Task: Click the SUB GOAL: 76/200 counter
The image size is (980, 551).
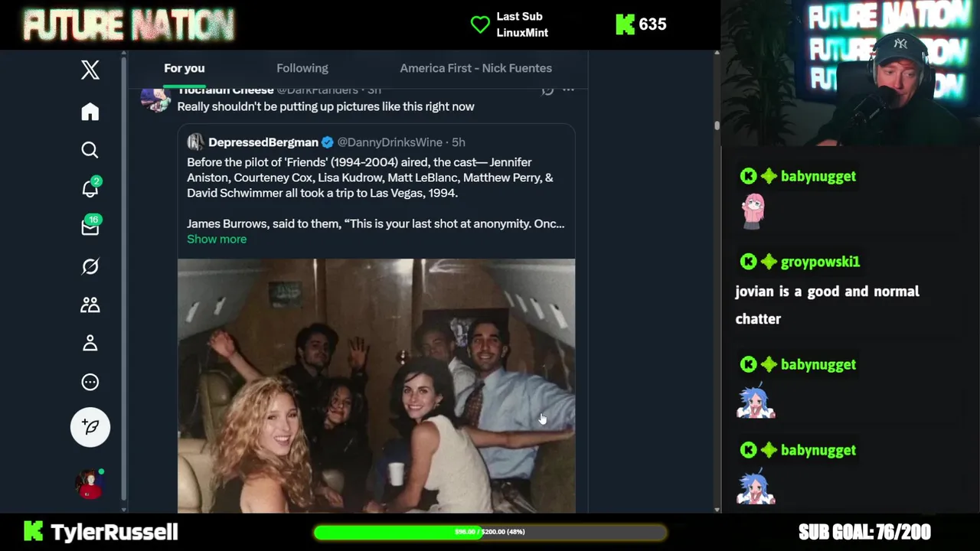Action: coord(864,532)
